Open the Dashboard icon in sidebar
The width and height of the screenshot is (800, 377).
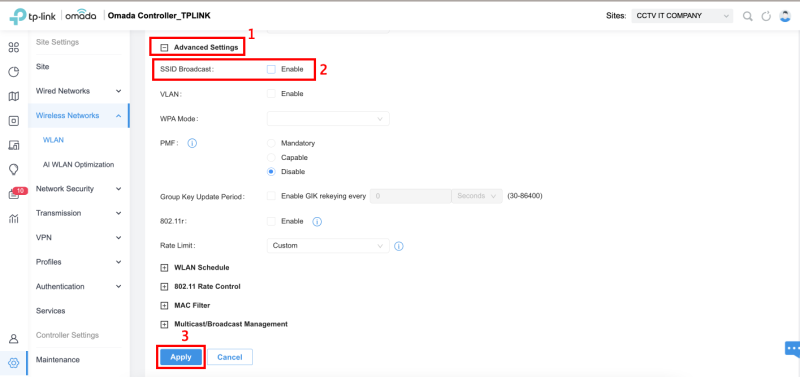pyautogui.click(x=14, y=47)
